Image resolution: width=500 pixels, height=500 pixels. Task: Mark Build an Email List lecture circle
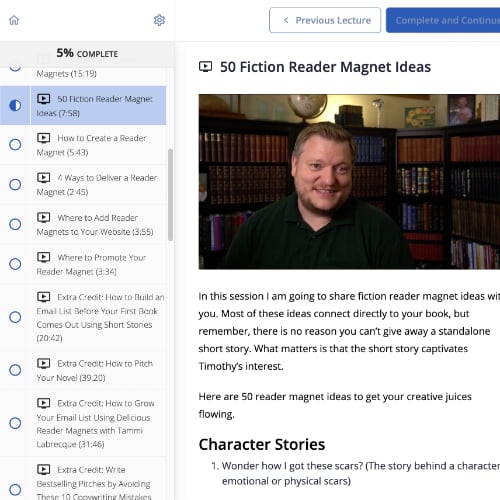pos(15,317)
